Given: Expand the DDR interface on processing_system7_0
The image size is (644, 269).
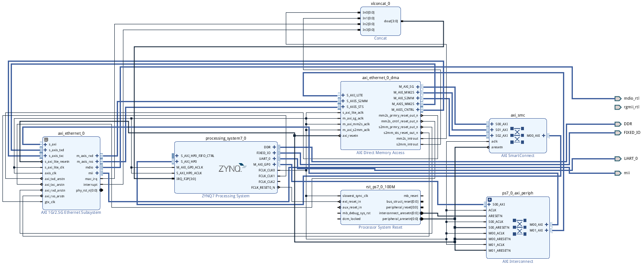Looking at the screenshot, I should (x=274, y=147).
